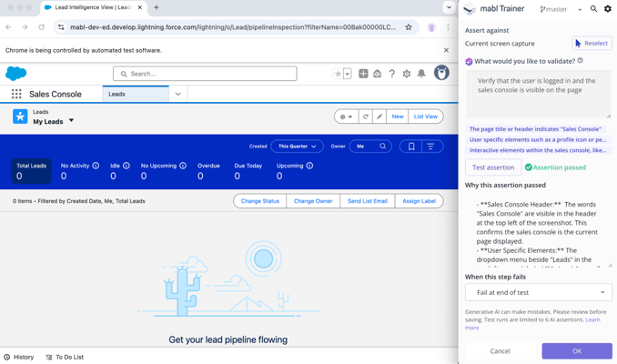Click the validation prompt text area
This screenshot has height=364, width=617.
coord(539,95)
